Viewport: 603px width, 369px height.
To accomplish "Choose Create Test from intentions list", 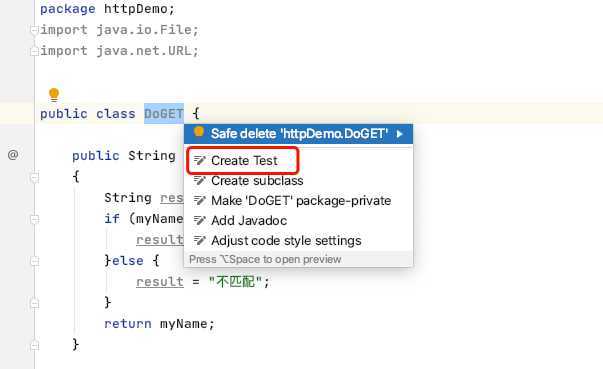I will click(243, 161).
